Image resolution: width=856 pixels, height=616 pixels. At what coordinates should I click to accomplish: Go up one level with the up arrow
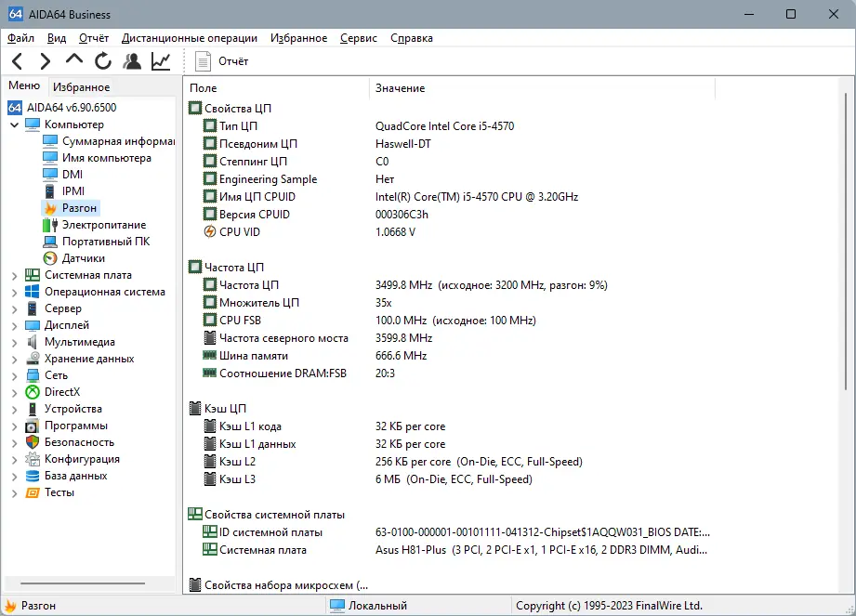74,59
